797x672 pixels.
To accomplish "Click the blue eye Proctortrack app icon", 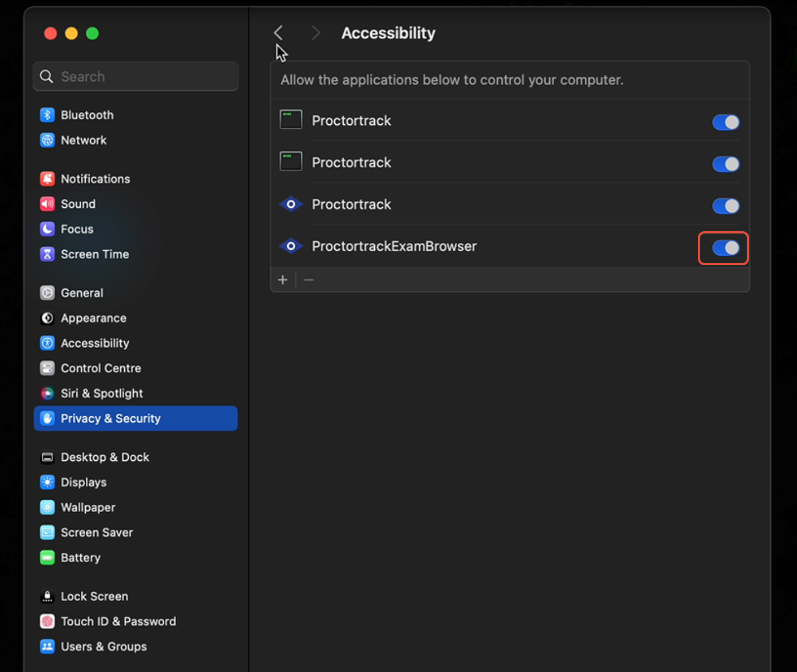I will point(291,204).
